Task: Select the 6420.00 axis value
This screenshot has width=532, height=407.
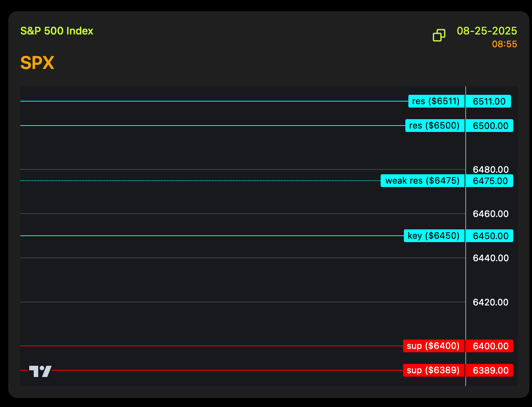Action: click(491, 302)
